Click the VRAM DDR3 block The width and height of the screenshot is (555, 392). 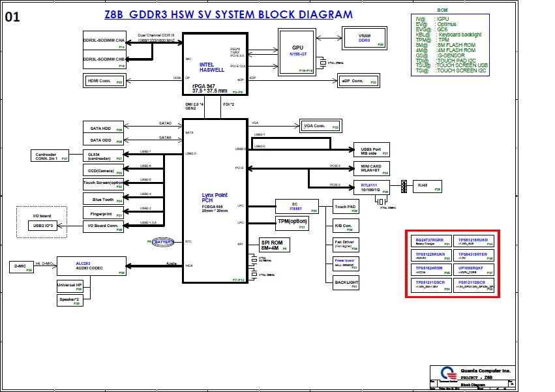point(364,38)
